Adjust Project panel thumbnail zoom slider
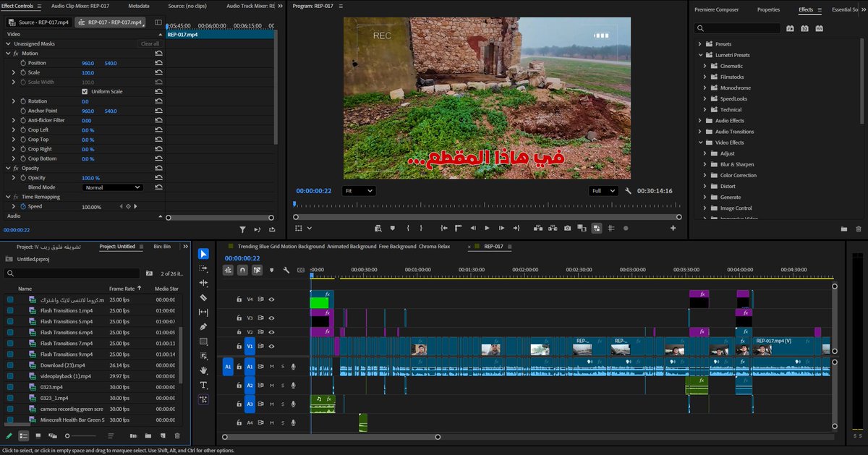Viewport: 868px width, 455px height. click(80, 436)
